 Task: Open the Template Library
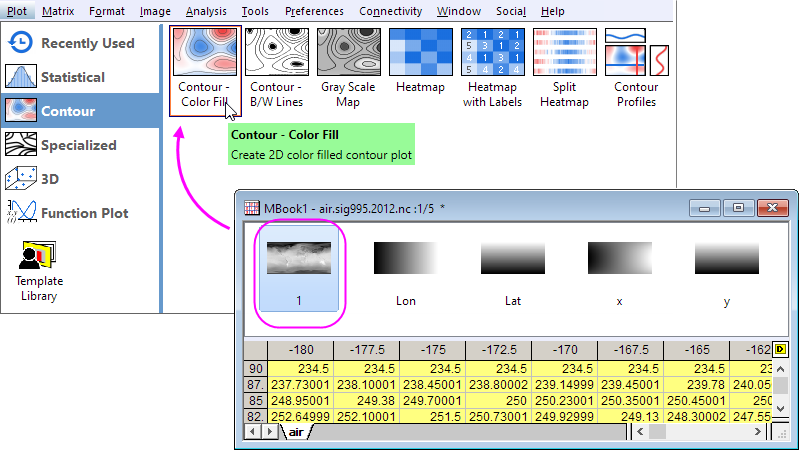pyautogui.click(x=39, y=271)
